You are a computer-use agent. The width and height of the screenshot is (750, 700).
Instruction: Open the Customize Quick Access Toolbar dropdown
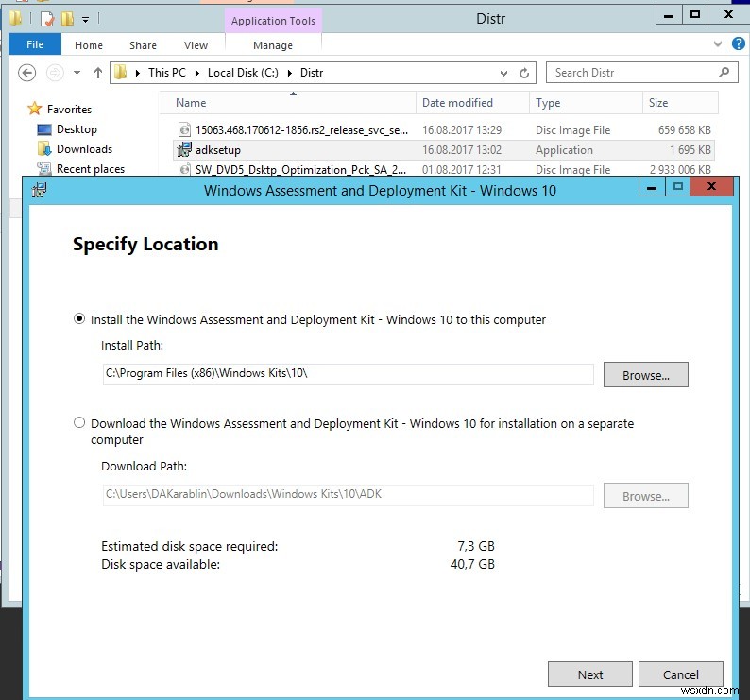pyautogui.click(x=85, y=19)
